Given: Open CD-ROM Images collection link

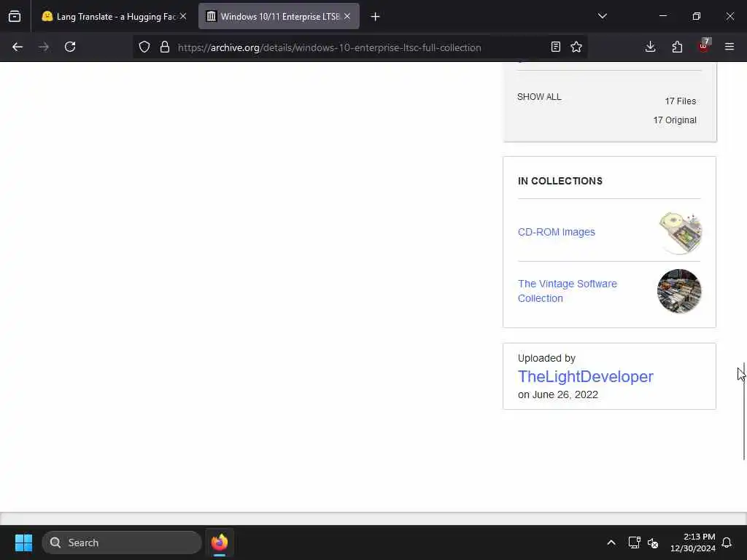Looking at the screenshot, I should [x=557, y=232].
